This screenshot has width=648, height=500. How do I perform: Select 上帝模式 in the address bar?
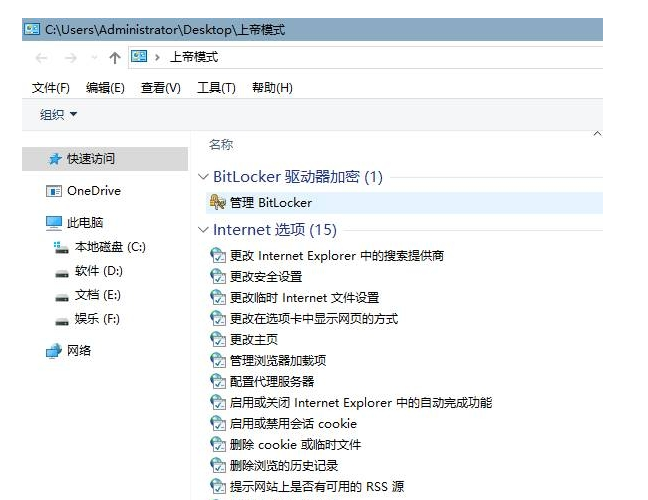[194, 57]
